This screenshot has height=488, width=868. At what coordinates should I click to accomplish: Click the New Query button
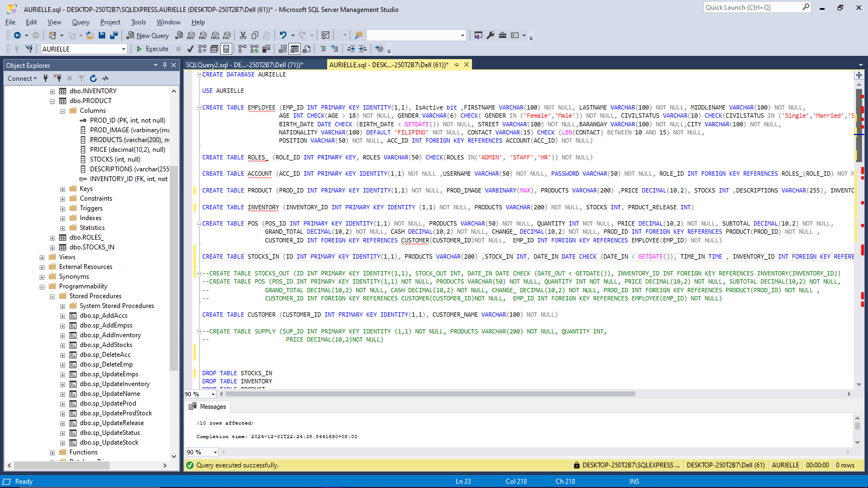pos(148,35)
